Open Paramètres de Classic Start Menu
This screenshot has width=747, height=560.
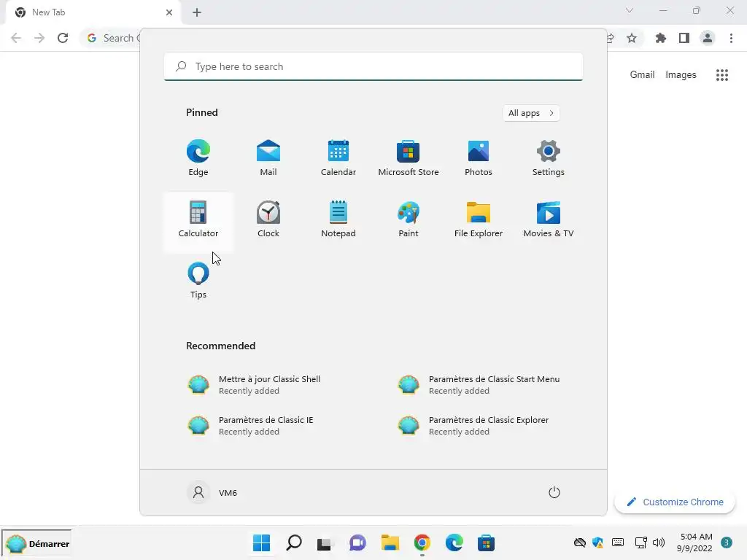click(479, 385)
